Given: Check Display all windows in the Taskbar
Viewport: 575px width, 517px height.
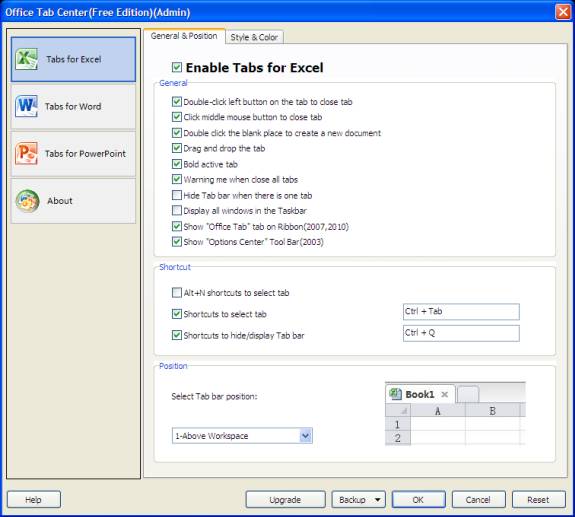Looking at the screenshot, I should (x=177, y=210).
